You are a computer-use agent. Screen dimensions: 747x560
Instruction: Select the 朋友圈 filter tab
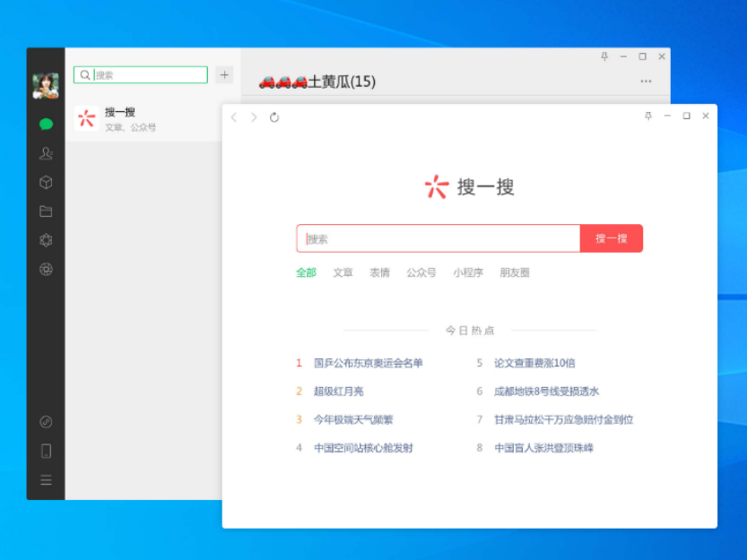(515, 272)
